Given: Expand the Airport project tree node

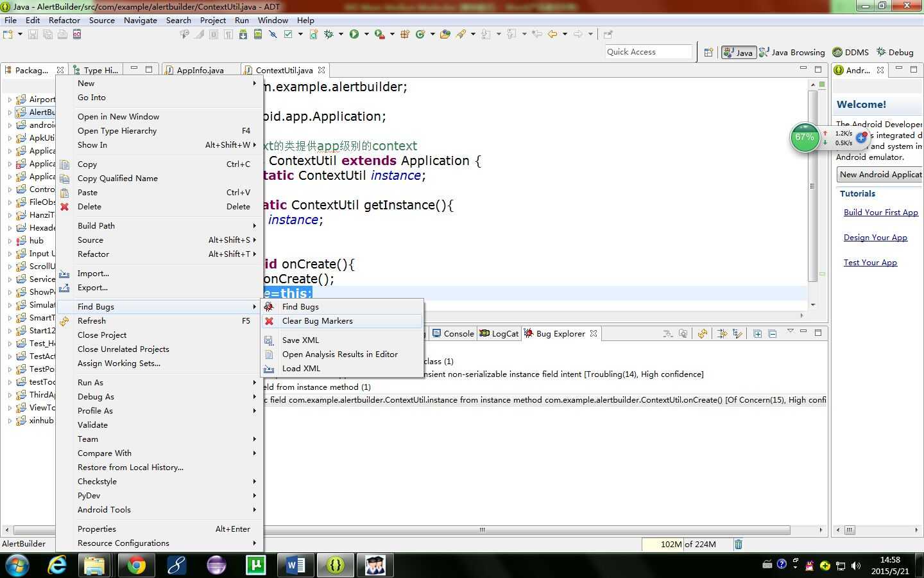Looking at the screenshot, I should click(x=10, y=100).
